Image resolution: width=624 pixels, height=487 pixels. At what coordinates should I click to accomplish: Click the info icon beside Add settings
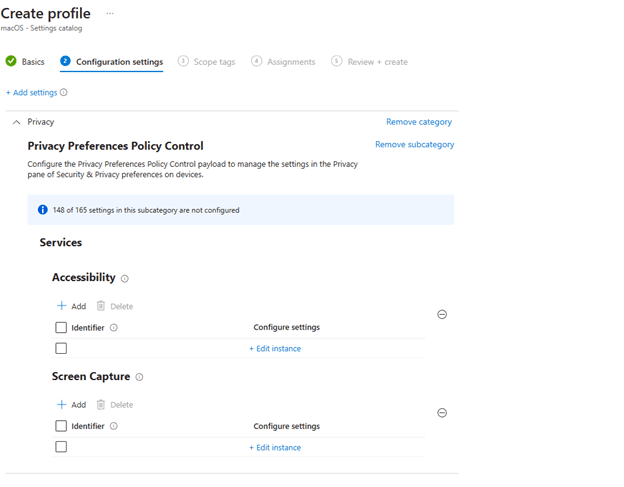(x=64, y=93)
